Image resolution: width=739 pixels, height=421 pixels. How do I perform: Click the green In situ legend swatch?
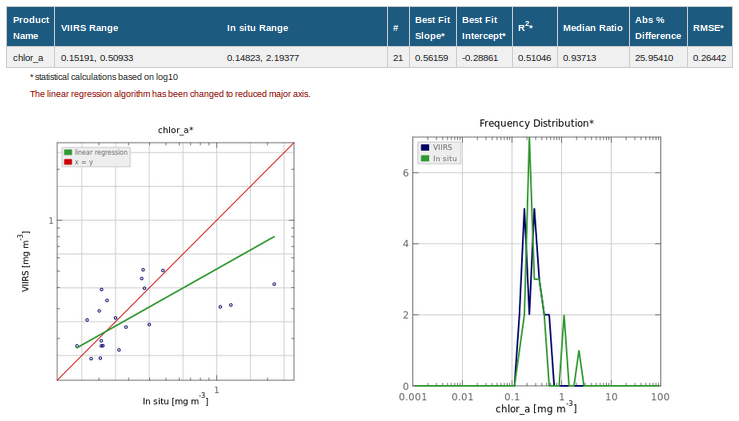point(425,158)
